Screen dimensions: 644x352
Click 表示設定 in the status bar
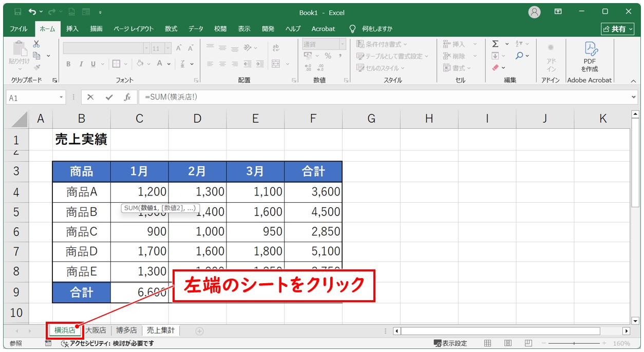(x=450, y=343)
